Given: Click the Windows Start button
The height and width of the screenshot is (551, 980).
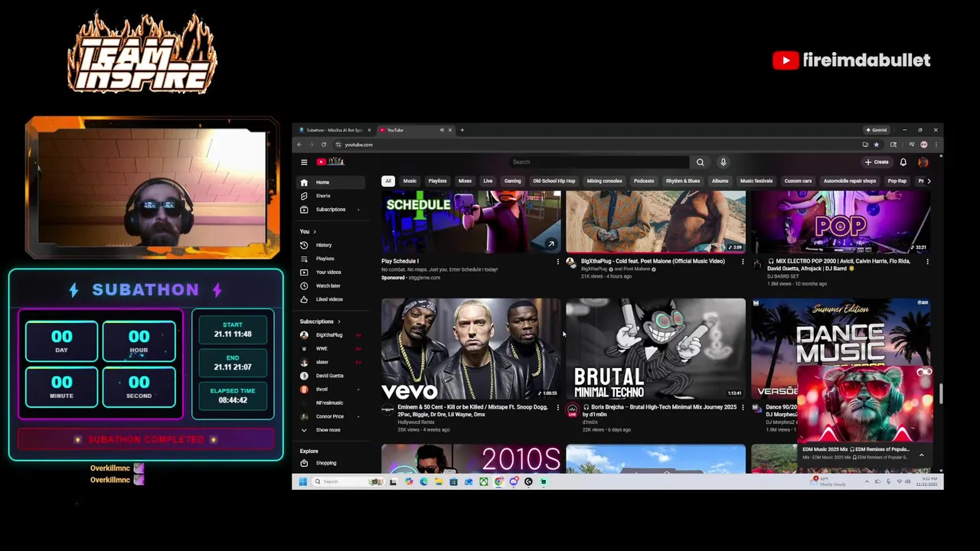Looking at the screenshot, I should 302,481.
